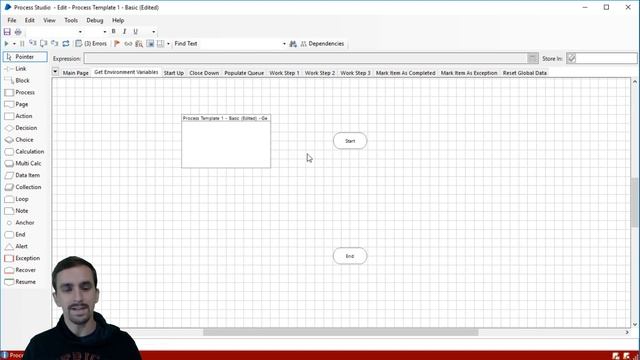Click the chain link watch icon
This screenshot has width=640, height=360.
coord(128,43)
